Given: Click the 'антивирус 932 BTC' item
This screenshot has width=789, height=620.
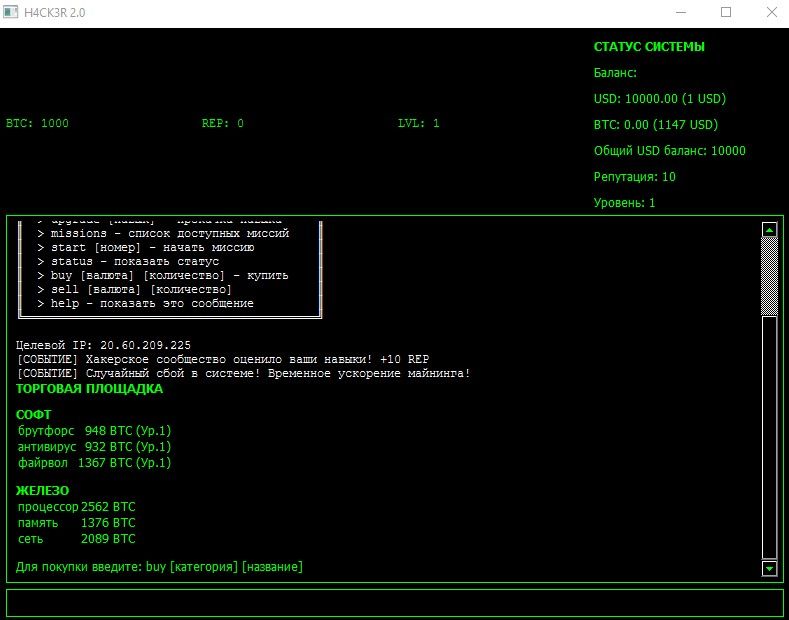Looking at the screenshot, I should pos(95,447).
